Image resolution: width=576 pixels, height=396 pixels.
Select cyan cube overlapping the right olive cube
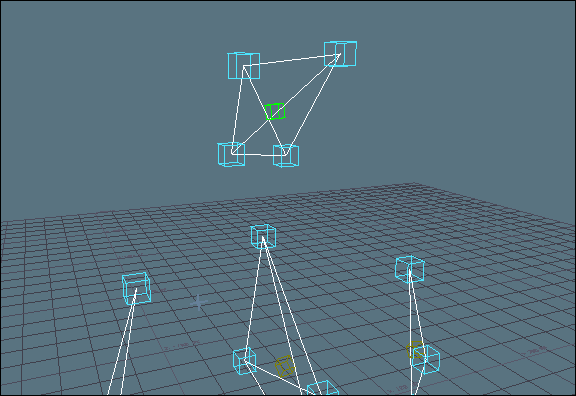click(x=426, y=359)
